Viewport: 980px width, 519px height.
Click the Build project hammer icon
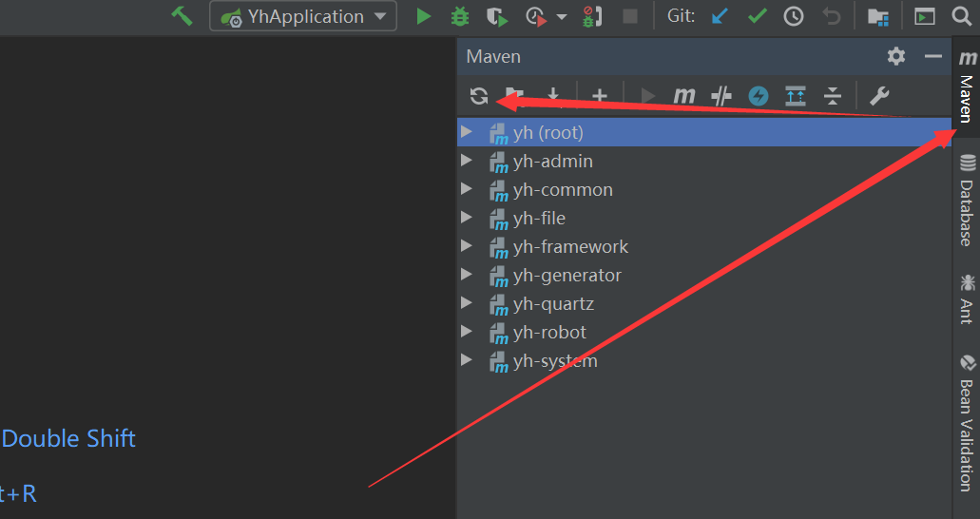click(182, 16)
